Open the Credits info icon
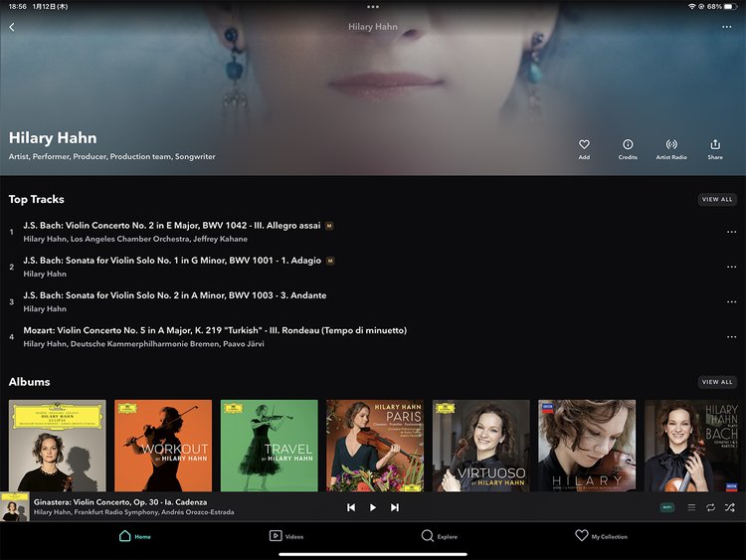The height and width of the screenshot is (560, 746). 628,149
